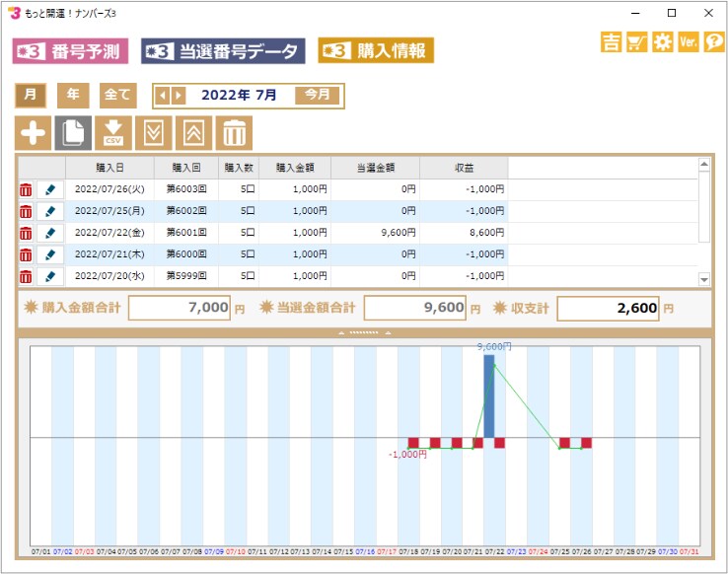
Task: Sort by 購入回 column header
Action: 186,168
